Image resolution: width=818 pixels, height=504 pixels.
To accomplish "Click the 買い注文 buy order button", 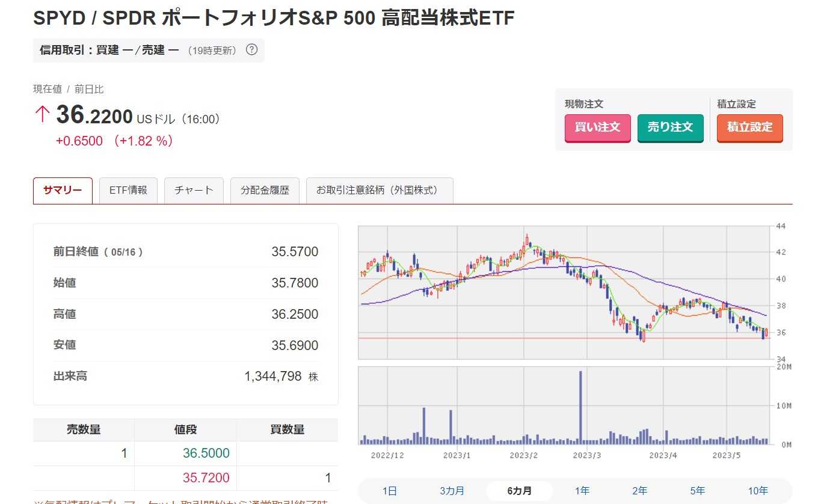I will tap(597, 128).
